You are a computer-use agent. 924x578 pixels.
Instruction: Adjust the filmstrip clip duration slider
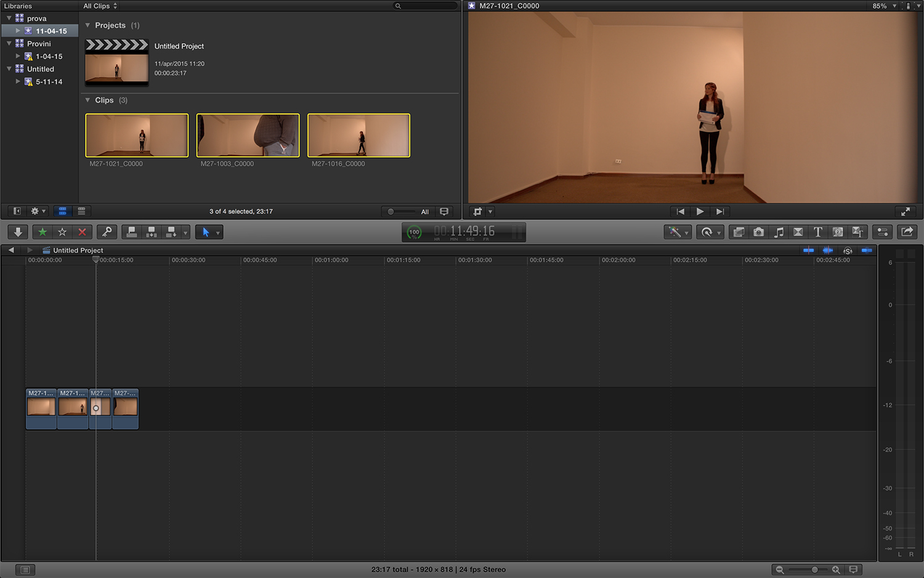391,211
